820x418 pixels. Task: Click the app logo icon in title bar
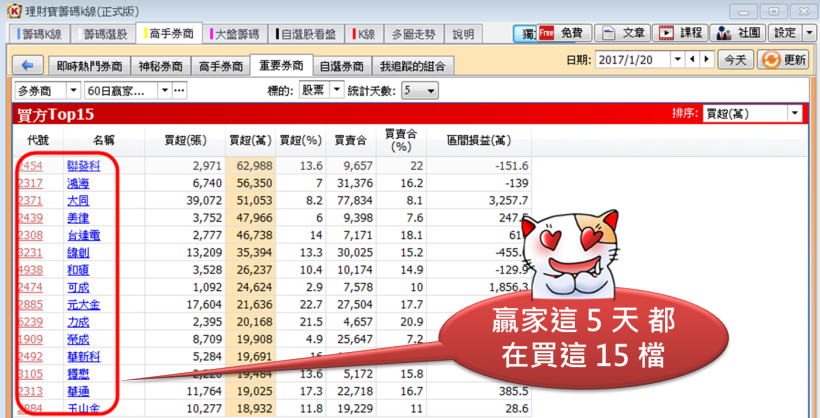tap(14, 10)
